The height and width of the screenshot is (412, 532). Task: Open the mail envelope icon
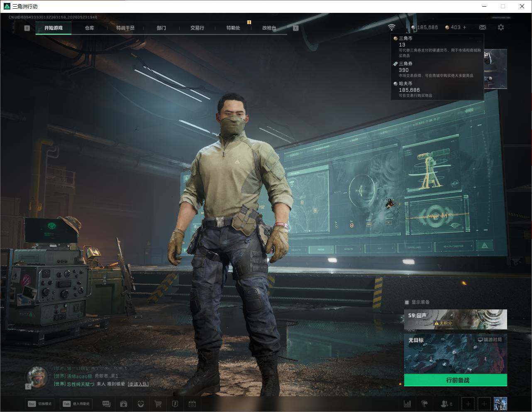[483, 27]
